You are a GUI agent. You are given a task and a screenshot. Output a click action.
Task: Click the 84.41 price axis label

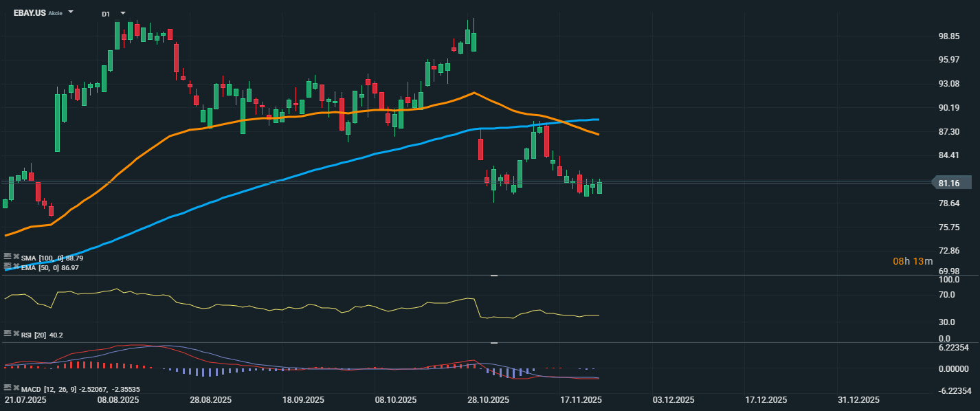949,155
